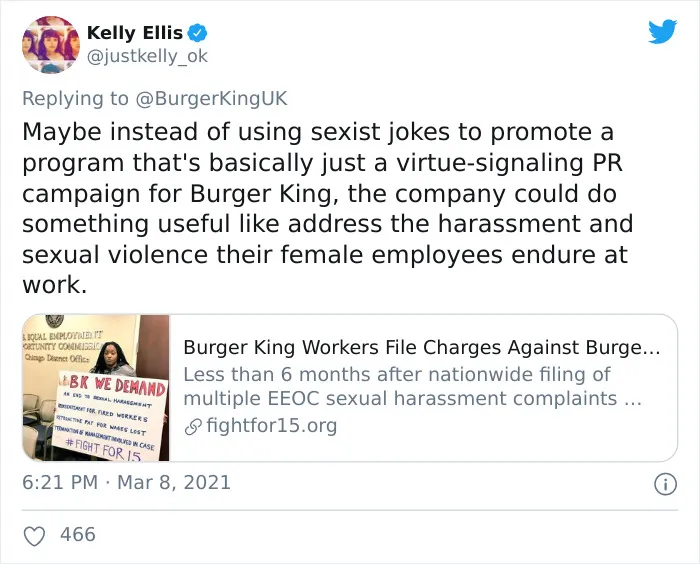Click the 'Less than 6 months' card description
The image size is (700, 564).
click(x=412, y=386)
